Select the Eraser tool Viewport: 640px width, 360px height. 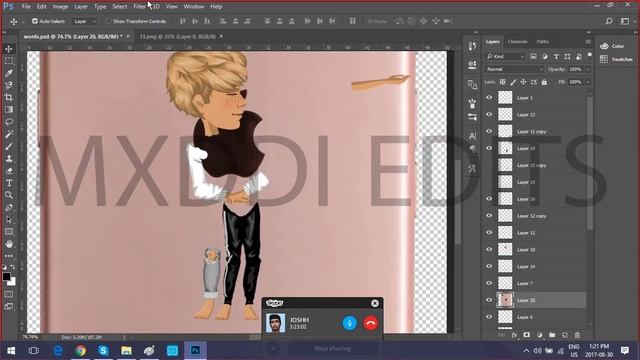click(9, 171)
